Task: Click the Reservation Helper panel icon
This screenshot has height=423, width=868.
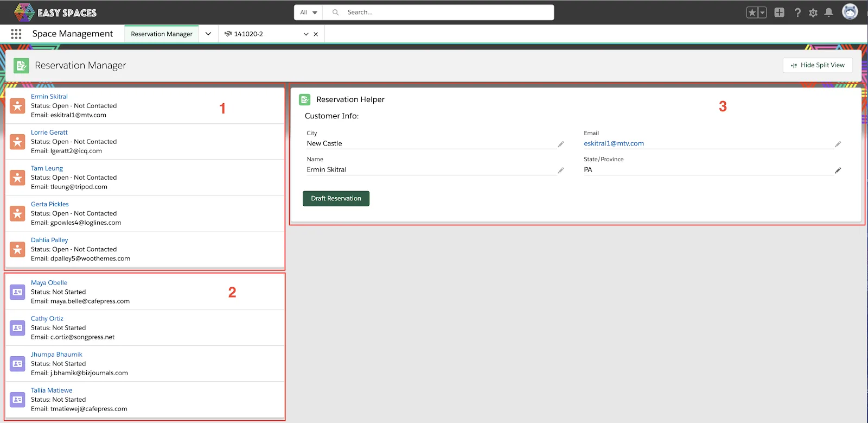Action: click(305, 99)
